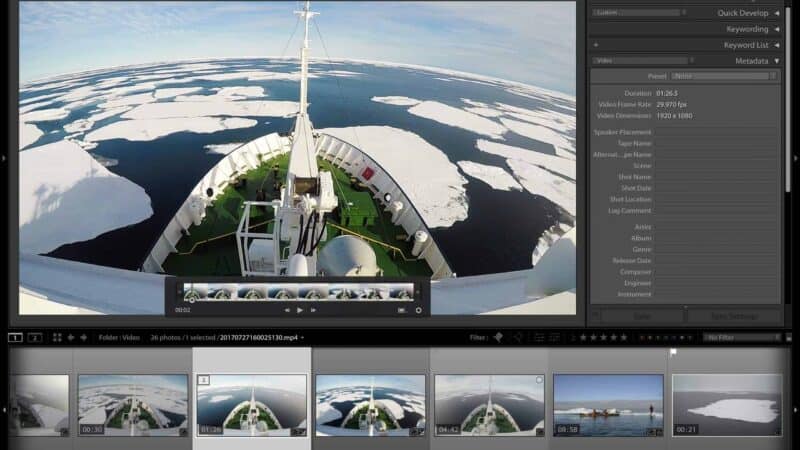The height and width of the screenshot is (450, 800).
Task: Select the 01:26 video thumbnail
Action: click(x=252, y=405)
